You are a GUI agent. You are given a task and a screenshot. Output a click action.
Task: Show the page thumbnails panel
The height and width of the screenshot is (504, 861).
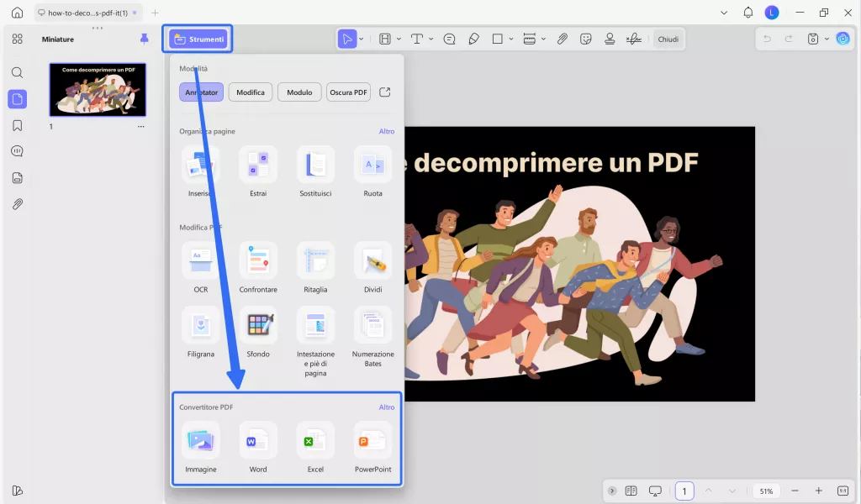(x=18, y=99)
